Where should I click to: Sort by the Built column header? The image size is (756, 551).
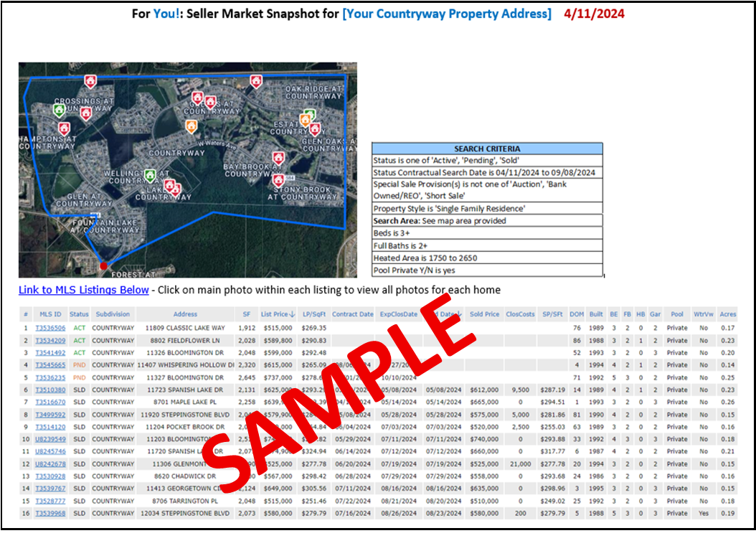tap(596, 314)
